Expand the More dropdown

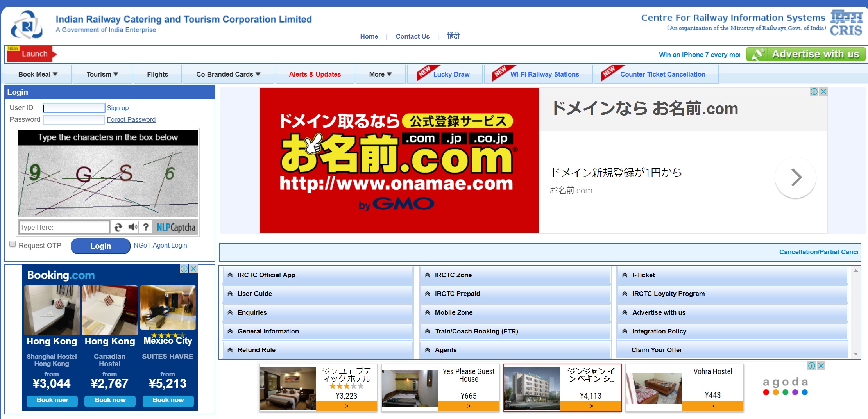pos(380,74)
